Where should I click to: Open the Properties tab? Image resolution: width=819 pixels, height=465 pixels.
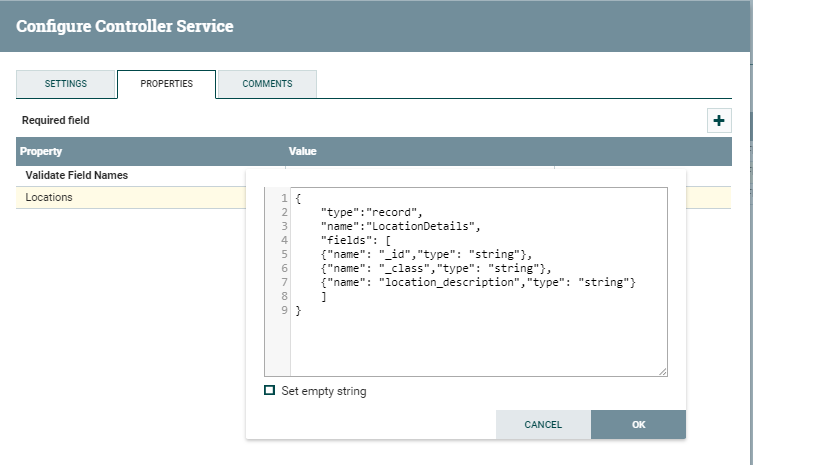[166, 84]
